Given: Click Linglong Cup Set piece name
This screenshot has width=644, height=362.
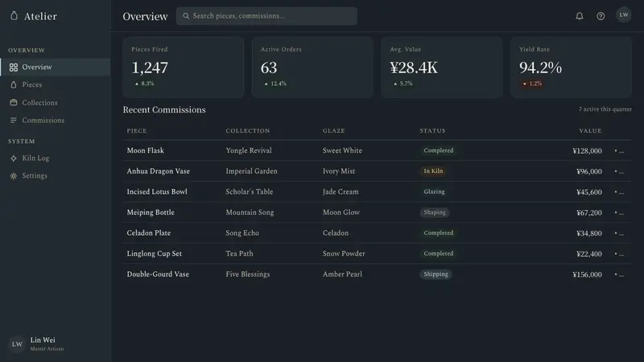Looking at the screenshot, I should pyautogui.click(x=154, y=253).
